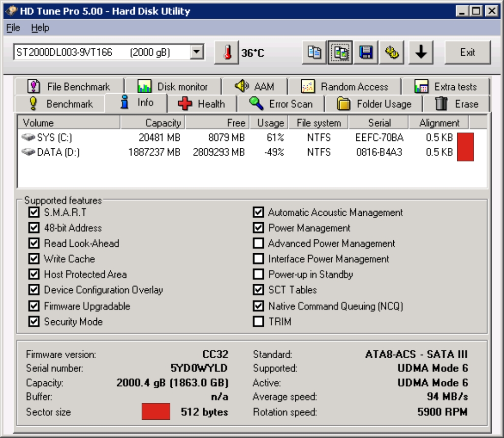Enable the Power-up in Standby checkbox
Image resolution: width=504 pixels, height=438 pixels.
click(x=258, y=274)
